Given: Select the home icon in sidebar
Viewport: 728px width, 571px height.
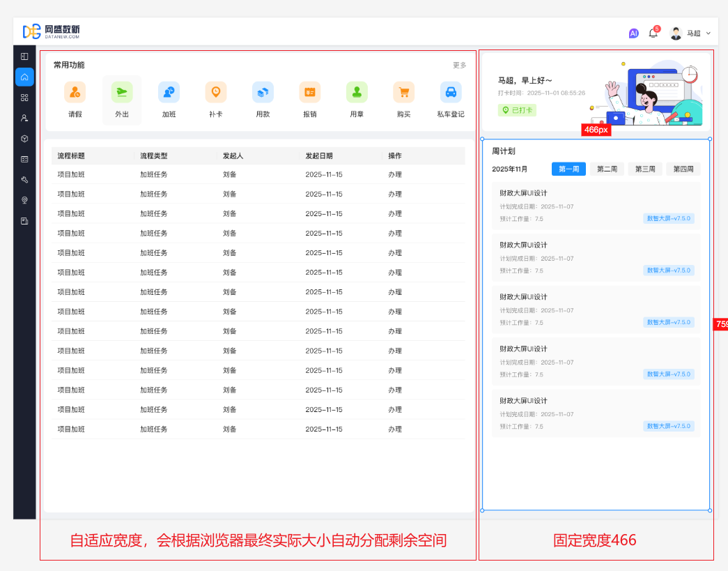Looking at the screenshot, I should (24, 77).
